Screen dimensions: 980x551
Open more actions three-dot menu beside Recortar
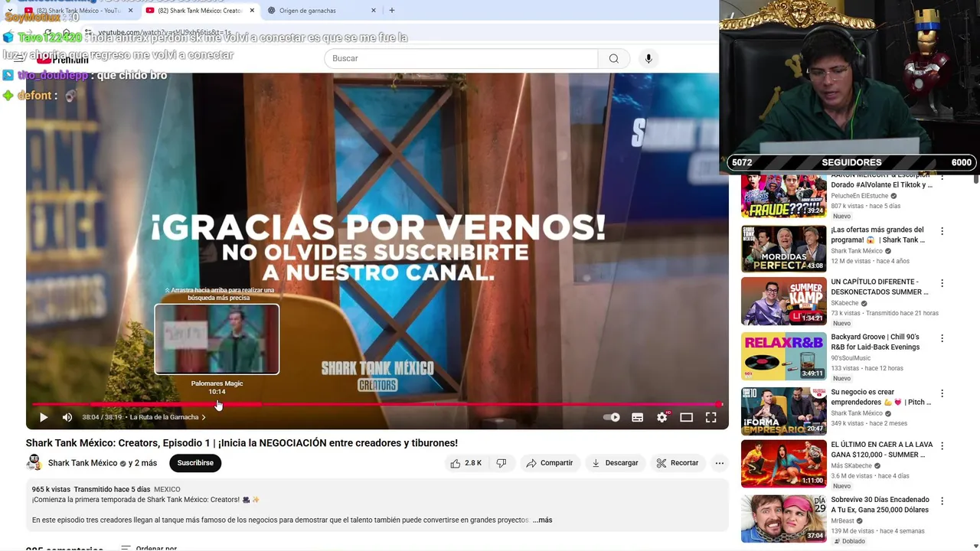(x=719, y=463)
